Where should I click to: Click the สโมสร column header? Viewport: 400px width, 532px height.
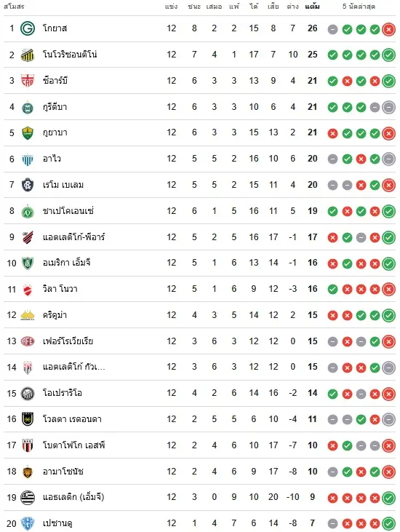(x=14, y=7)
